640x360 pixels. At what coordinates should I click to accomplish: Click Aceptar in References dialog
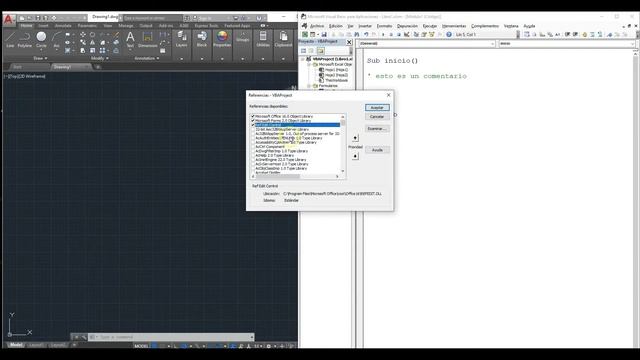377,108
